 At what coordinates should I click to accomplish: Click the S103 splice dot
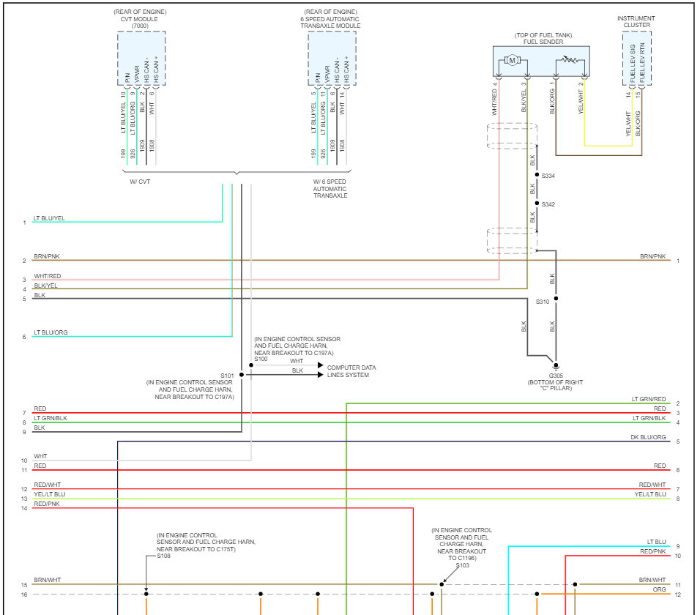442,584
